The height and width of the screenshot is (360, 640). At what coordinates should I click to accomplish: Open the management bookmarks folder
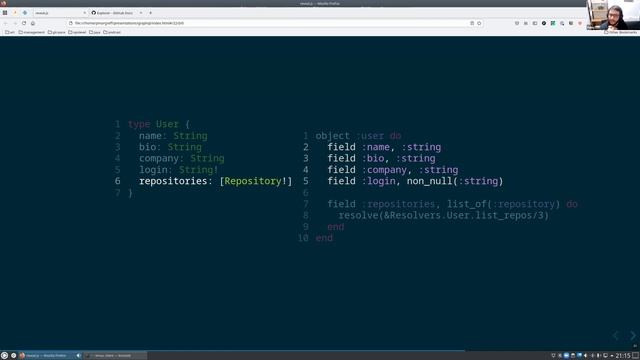point(31,32)
